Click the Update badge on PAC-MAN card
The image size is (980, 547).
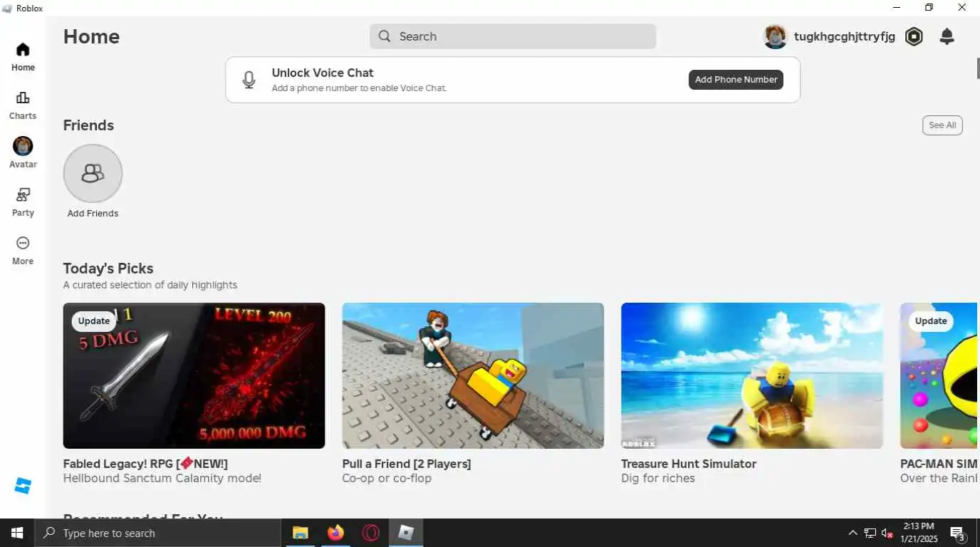tap(931, 321)
